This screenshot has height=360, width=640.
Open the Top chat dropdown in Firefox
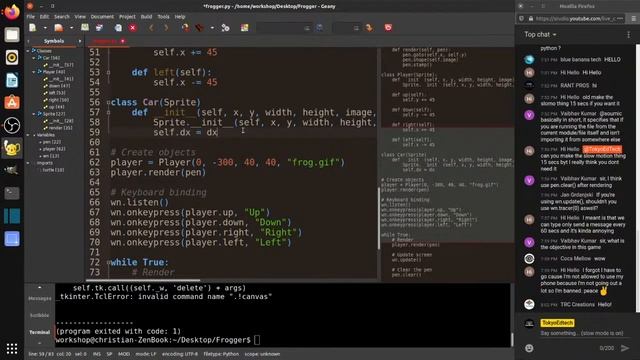(x=540, y=35)
